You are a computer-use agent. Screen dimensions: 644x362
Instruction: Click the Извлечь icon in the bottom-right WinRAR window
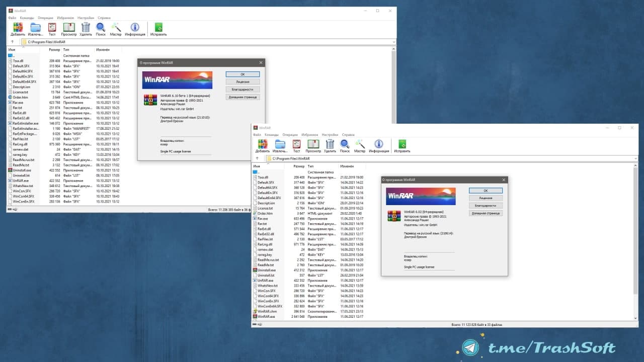(x=280, y=144)
